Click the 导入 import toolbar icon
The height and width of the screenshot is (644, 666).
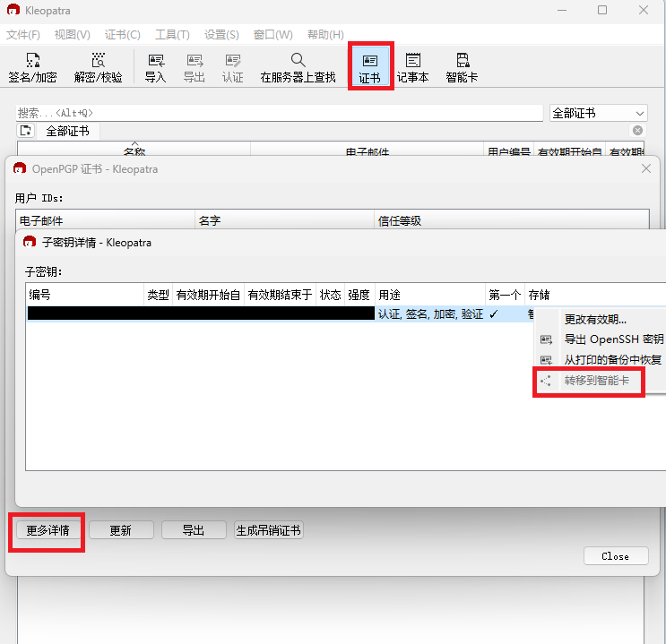155,67
